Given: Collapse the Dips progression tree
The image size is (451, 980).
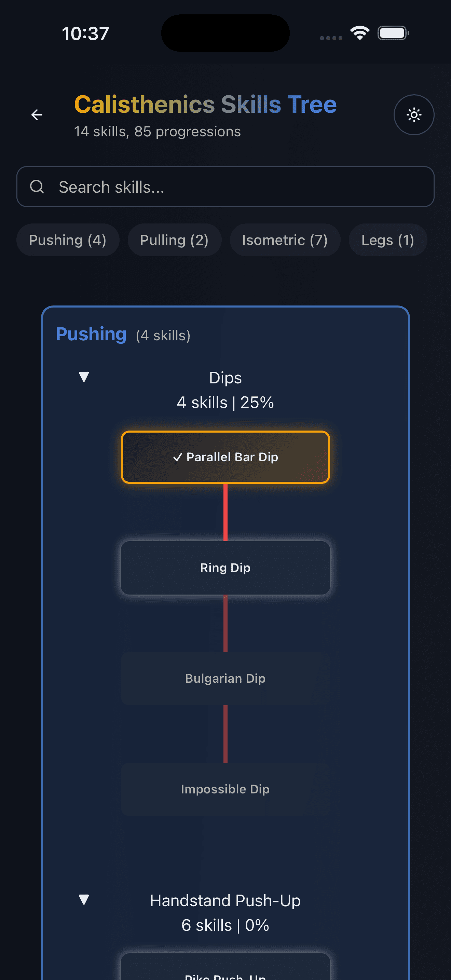Looking at the screenshot, I should pos(83,377).
